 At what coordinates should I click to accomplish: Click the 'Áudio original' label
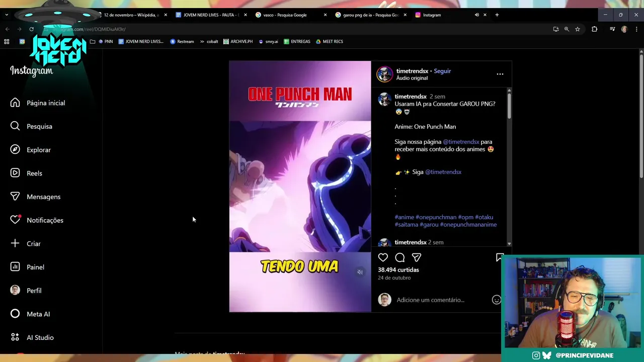click(412, 78)
